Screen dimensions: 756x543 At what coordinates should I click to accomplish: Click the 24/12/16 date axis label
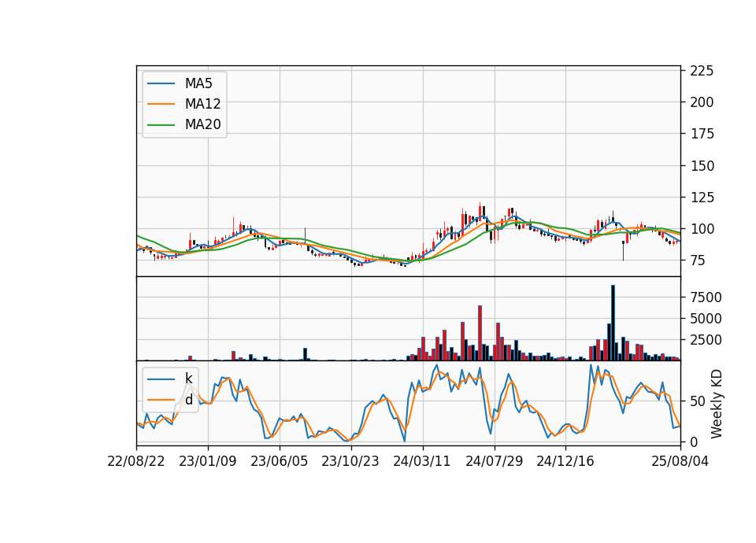point(565,461)
